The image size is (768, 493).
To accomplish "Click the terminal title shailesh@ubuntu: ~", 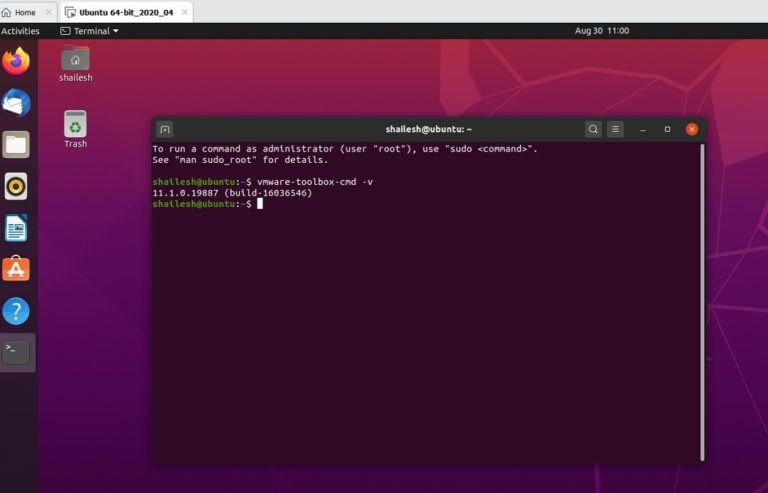I will click(429, 129).
